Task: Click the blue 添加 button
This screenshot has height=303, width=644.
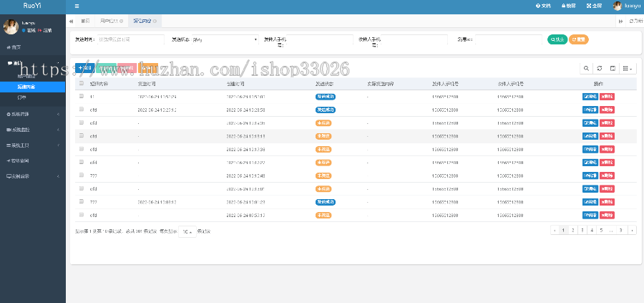Action: [84, 68]
